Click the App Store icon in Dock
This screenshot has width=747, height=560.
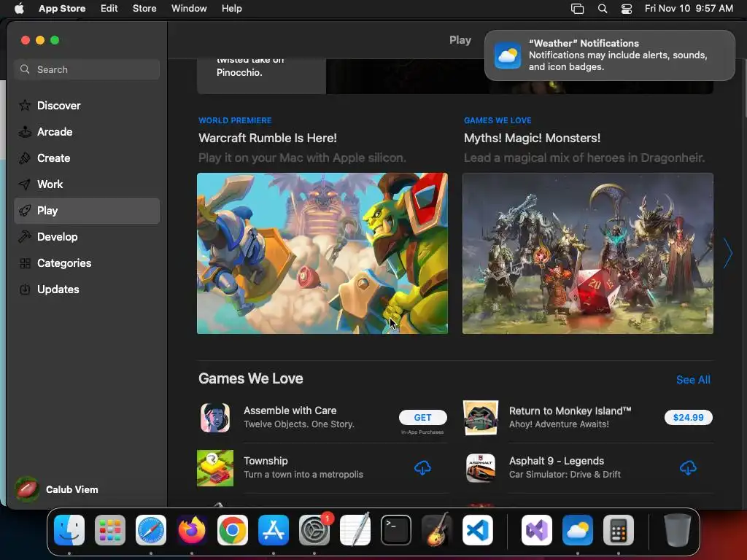tap(274, 530)
